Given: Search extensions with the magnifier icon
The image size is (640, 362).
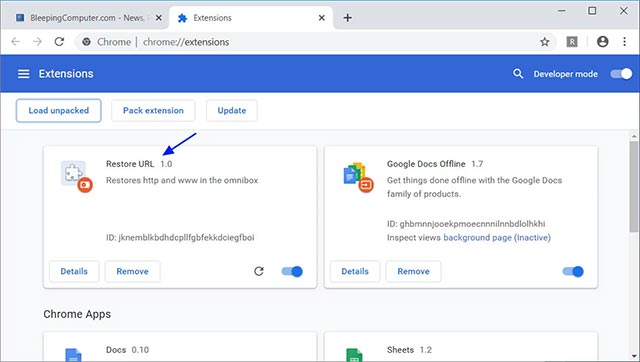Looking at the screenshot, I should 518,74.
